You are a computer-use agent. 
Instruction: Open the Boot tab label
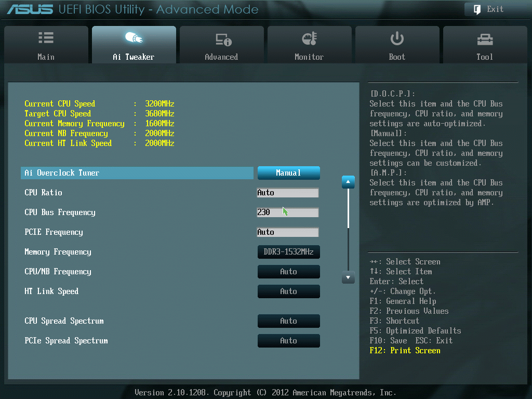coord(397,57)
